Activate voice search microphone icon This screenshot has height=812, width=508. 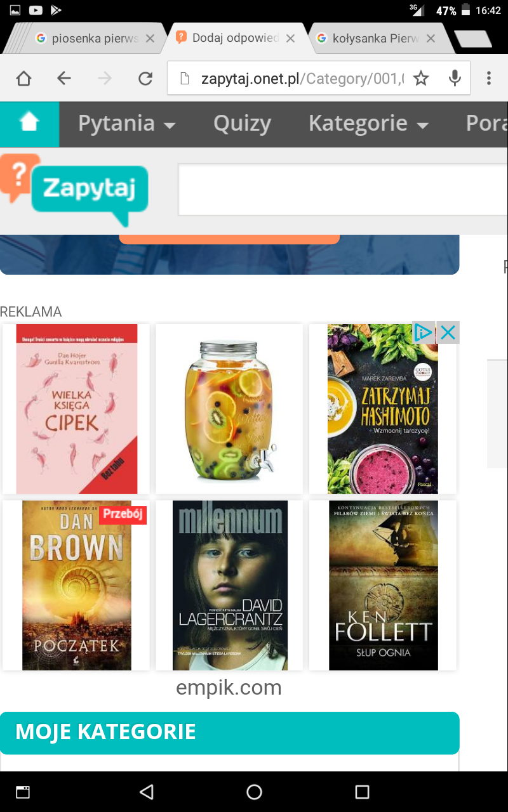455,78
